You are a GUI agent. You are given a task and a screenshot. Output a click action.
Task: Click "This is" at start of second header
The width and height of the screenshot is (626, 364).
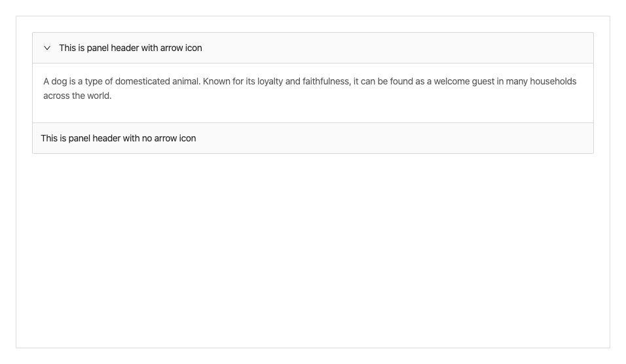(x=53, y=138)
